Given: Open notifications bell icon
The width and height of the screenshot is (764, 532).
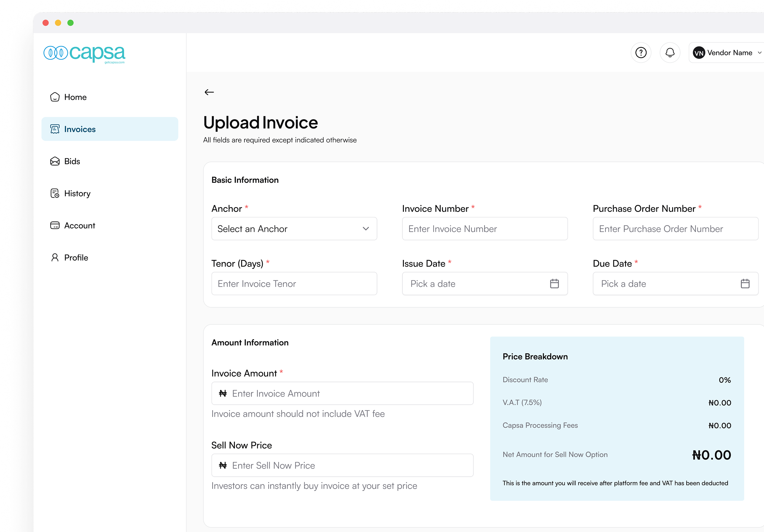Looking at the screenshot, I should click(670, 52).
